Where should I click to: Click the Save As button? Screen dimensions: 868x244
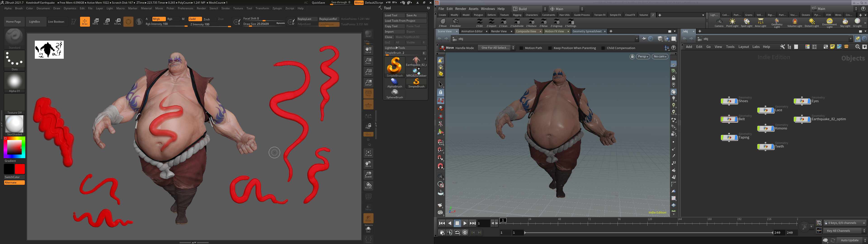tap(416, 15)
